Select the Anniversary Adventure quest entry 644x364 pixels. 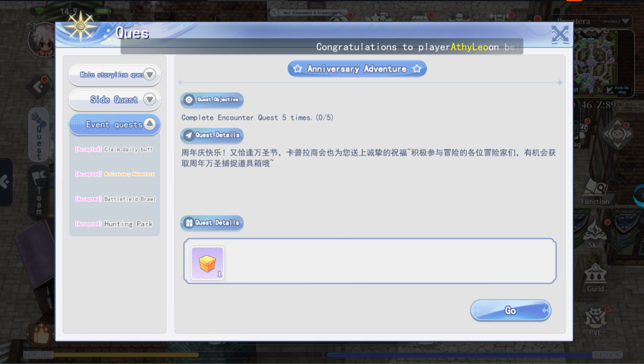tap(114, 174)
